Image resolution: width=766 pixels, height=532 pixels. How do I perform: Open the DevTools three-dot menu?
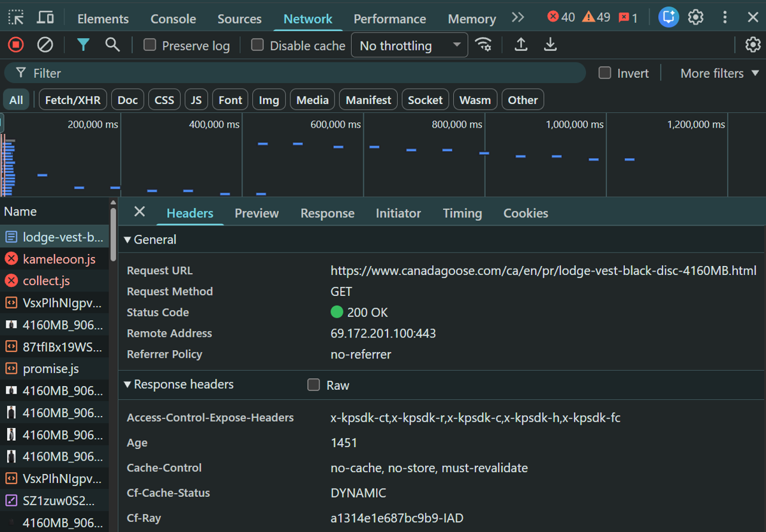coord(725,17)
